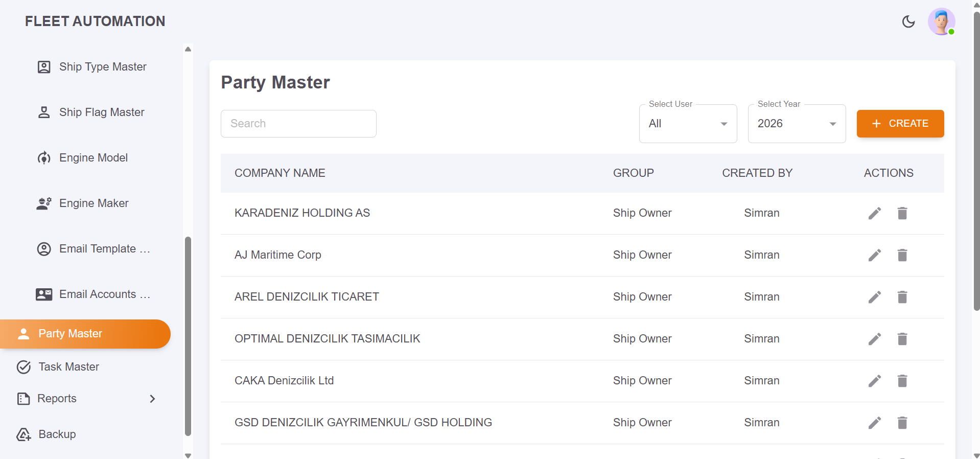Edit the KARADENIZ HOLDING AS row
The height and width of the screenshot is (459, 980).
click(874, 213)
